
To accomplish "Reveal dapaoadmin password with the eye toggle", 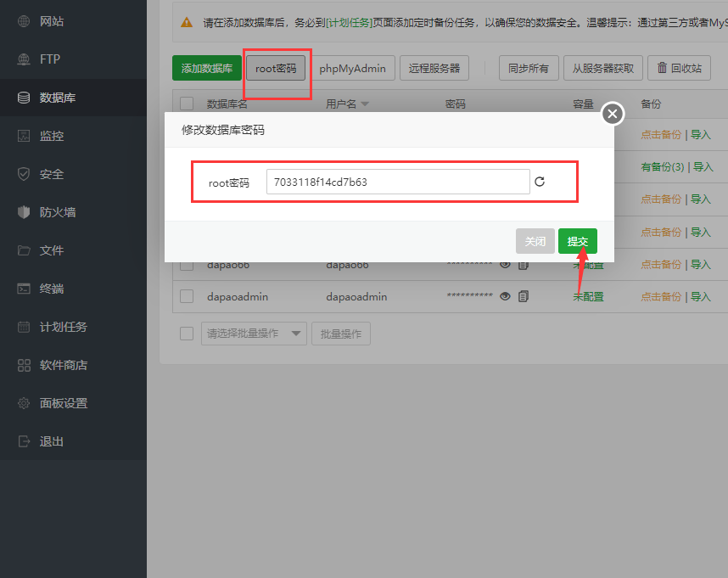I will 507,296.
